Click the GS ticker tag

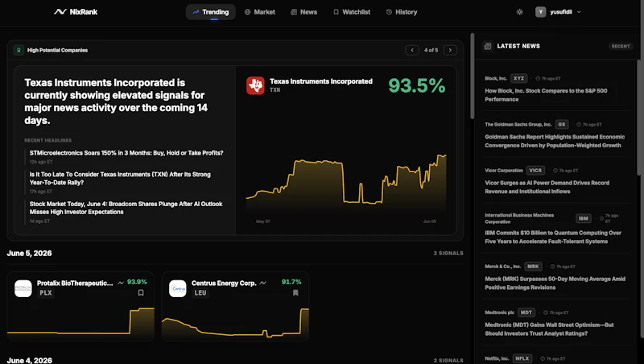pyautogui.click(x=561, y=124)
